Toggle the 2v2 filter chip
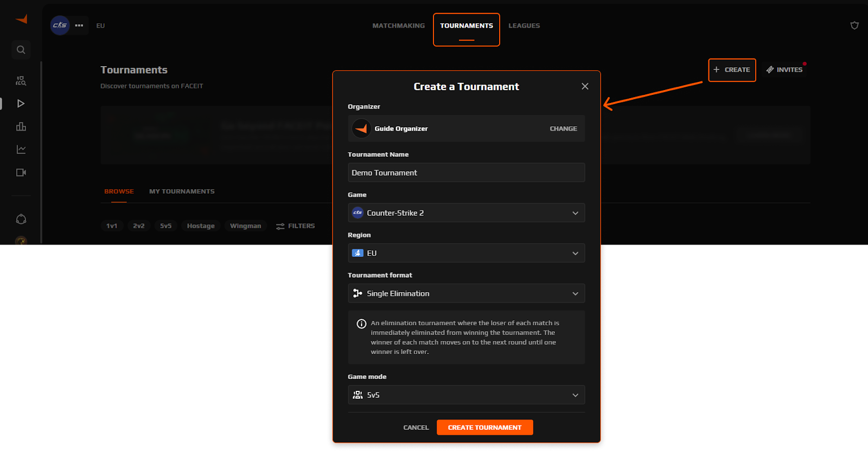Image resolution: width=868 pixels, height=457 pixels. click(x=139, y=226)
